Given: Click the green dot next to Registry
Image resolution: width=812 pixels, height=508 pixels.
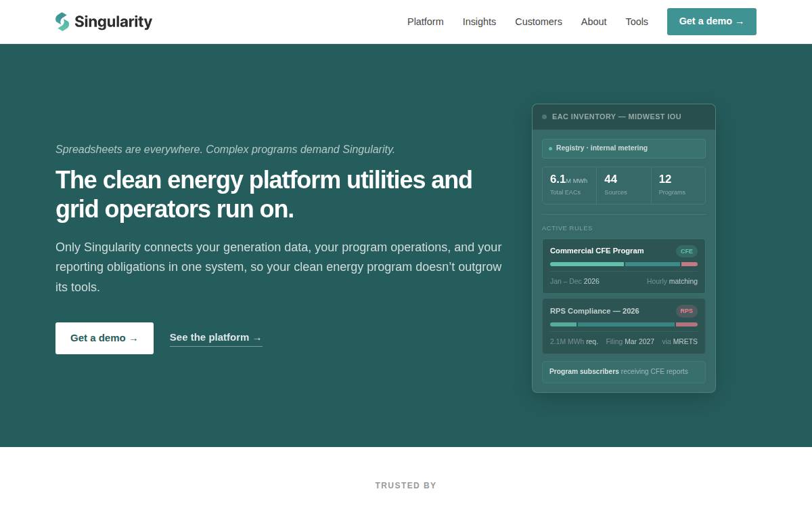Looking at the screenshot, I should (550, 148).
